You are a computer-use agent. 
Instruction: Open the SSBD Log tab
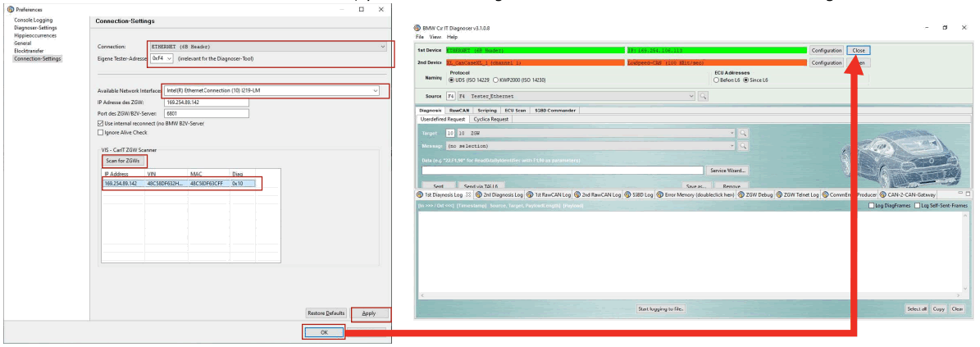point(639,195)
